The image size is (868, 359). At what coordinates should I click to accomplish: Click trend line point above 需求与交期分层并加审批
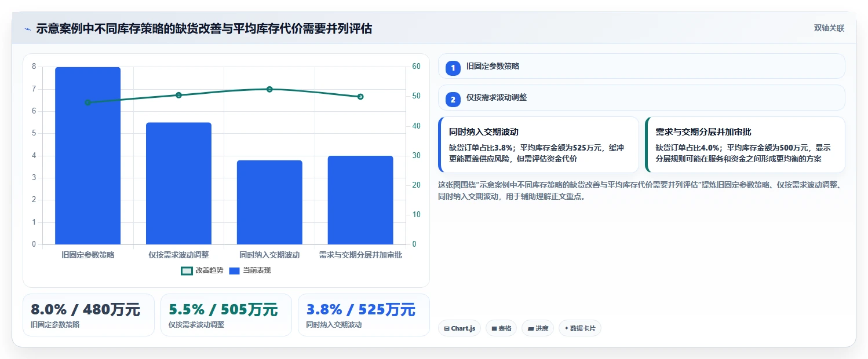[360, 97]
